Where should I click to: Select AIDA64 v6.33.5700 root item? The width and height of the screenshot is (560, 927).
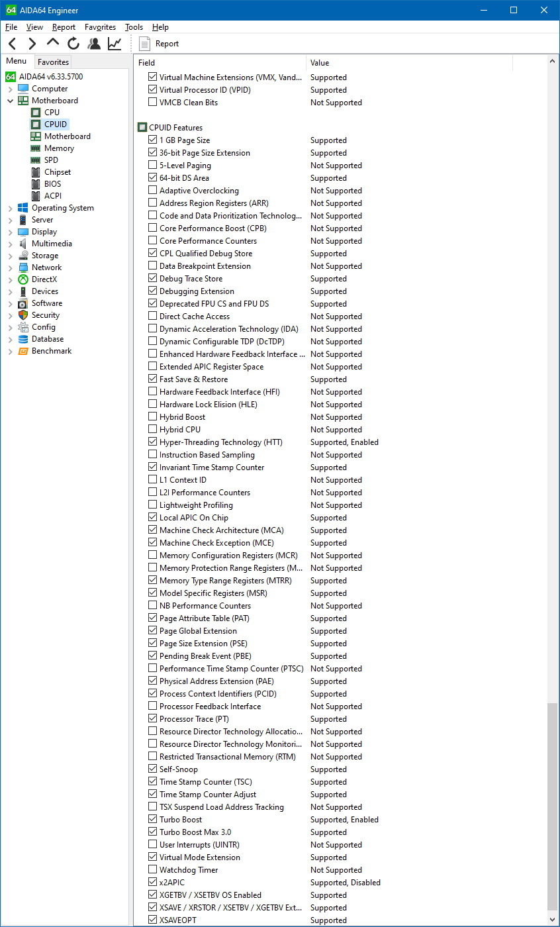coord(50,77)
